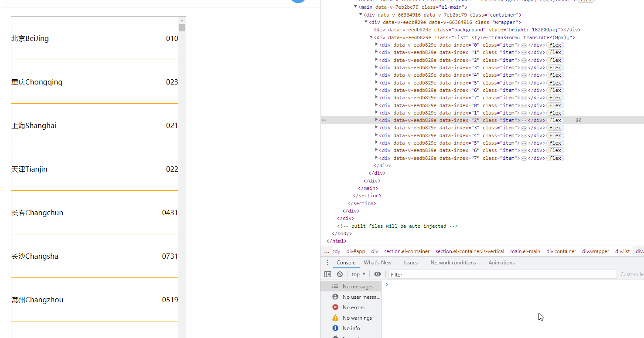Viewport: 644px width, 338px height.
Task: Select the No messages list icon
Action: click(x=335, y=286)
